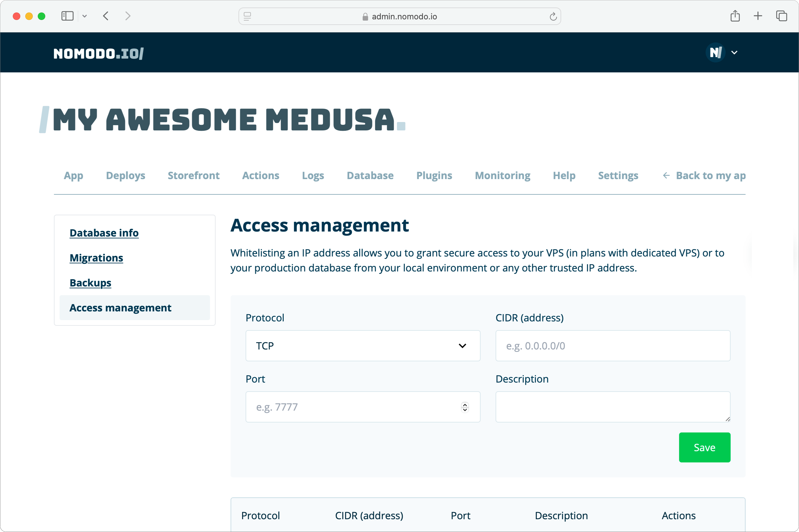The width and height of the screenshot is (799, 532).
Task: Open a new browser tab
Action: (x=757, y=16)
